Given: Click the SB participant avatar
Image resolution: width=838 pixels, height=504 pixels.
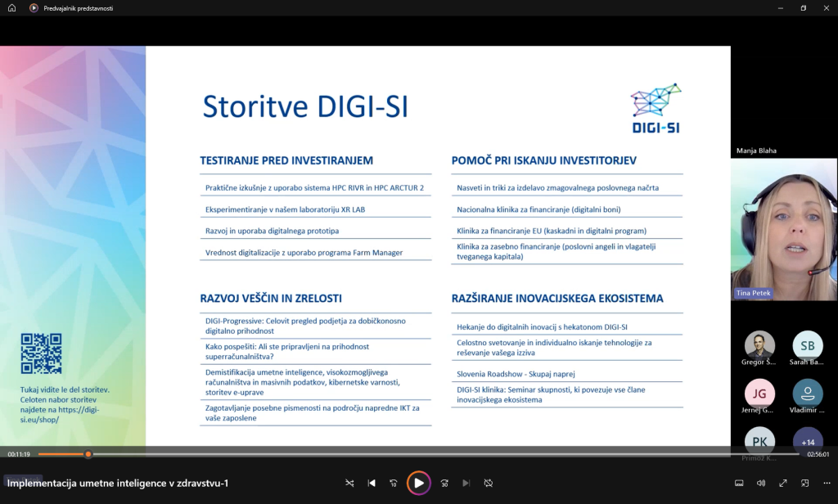Looking at the screenshot, I should point(808,345).
